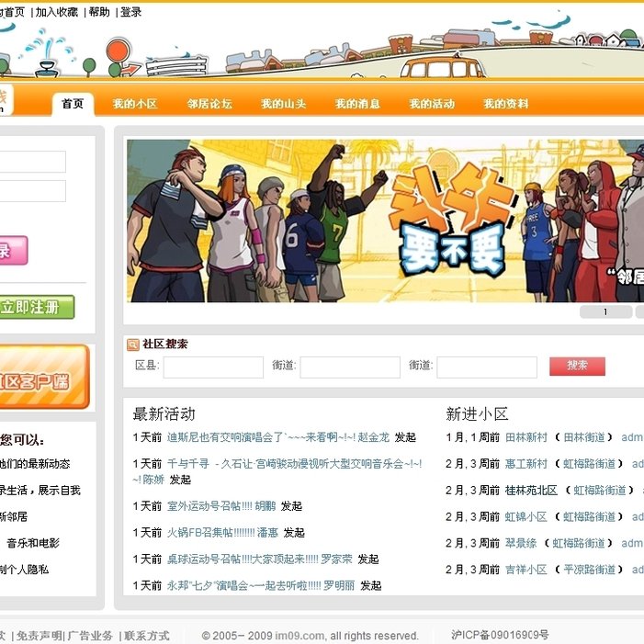This screenshot has height=644, width=644.
Task: Open 桌球运动号召帖 activity link
Action: [243, 559]
